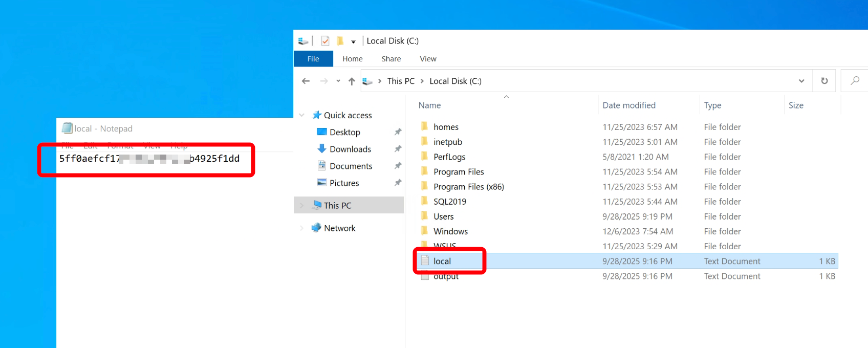Open Customize Quick Access Toolbar dropdown
The width and height of the screenshot is (868, 348).
click(x=353, y=41)
